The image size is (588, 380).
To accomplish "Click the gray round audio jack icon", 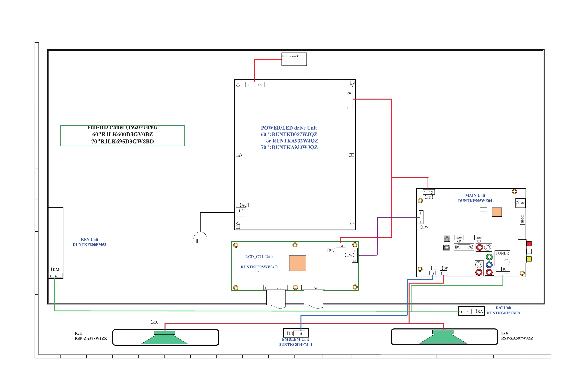I will coord(447,239).
